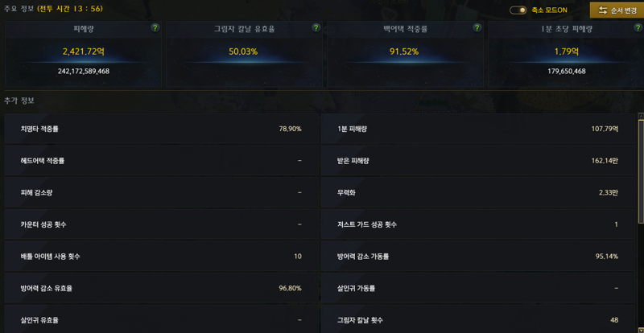Click help icon on 1분 초당 피해량 card
The image size is (644, 333).
tap(638, 28)
